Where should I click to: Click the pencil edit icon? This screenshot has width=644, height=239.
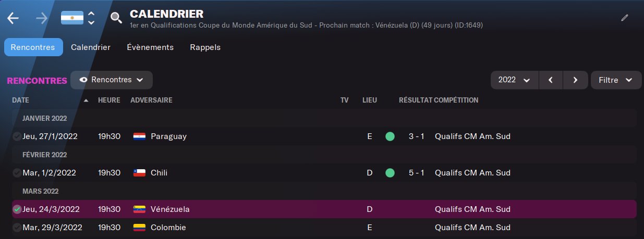pos(625,18)
